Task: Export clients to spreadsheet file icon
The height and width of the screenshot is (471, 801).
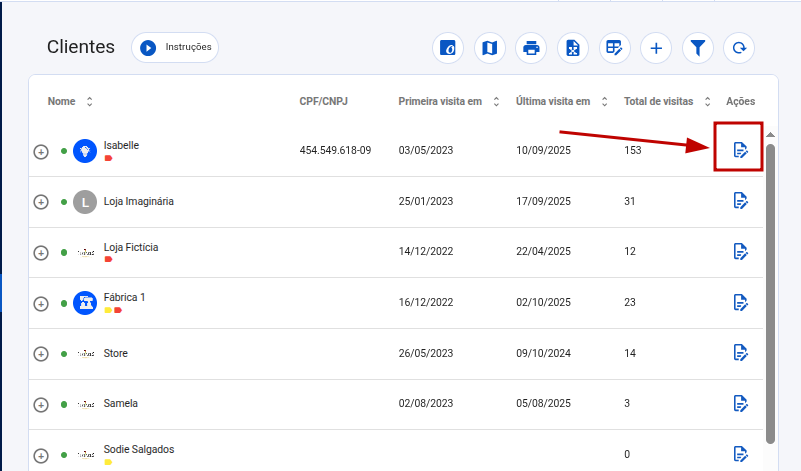Action: click(573, 47)
